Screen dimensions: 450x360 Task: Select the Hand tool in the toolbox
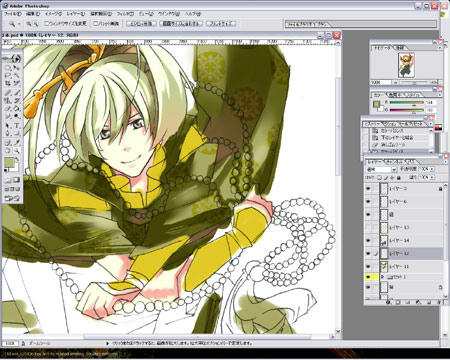point(7,150)
